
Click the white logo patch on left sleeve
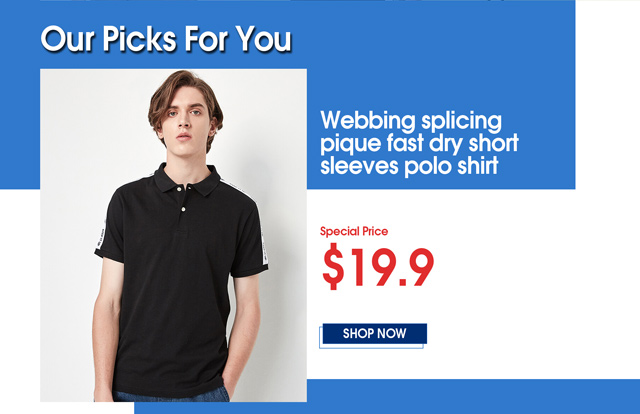[x=100, y=238]
